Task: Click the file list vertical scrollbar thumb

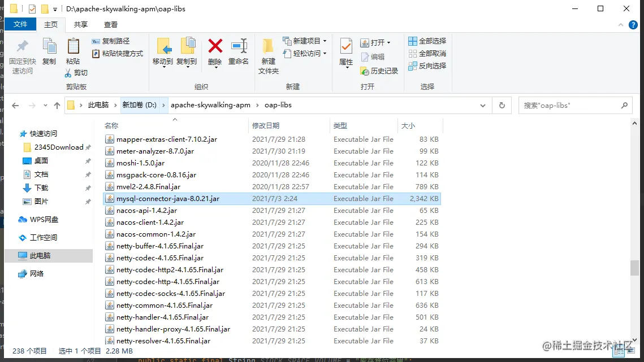Action: pyautogui.click(x=634, y=268)
